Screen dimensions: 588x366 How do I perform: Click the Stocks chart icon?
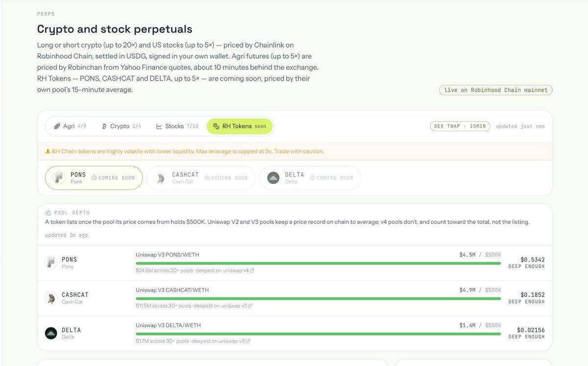coord(159,126)
